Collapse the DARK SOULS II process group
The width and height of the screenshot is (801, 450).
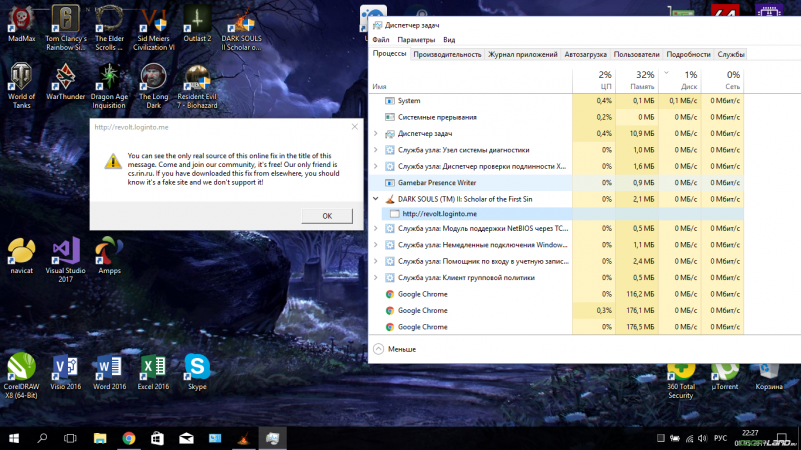pyautogui.click(x=376, y=199)
